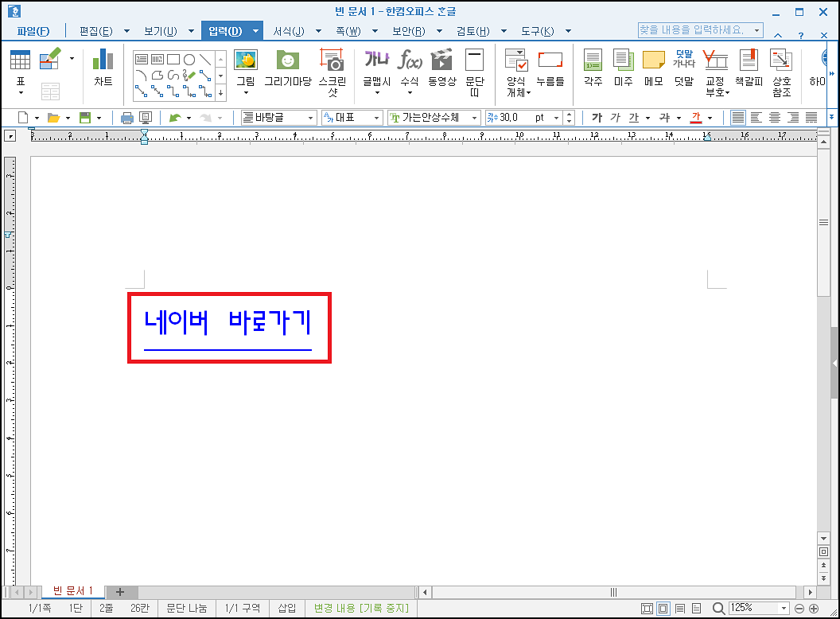
Task: Expand the shape gallery list
Action: click(x=220, y=93)
